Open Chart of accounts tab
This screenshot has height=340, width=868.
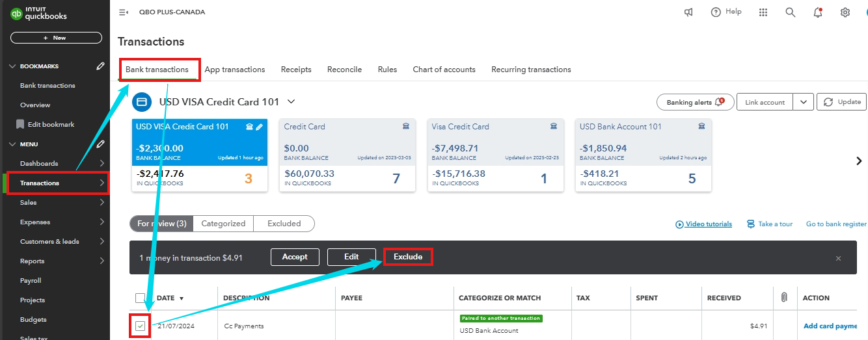pos(444,70)
